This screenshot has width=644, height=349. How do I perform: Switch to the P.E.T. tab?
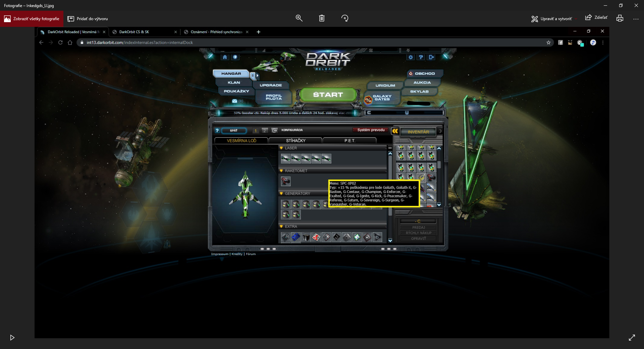point(350,141)
